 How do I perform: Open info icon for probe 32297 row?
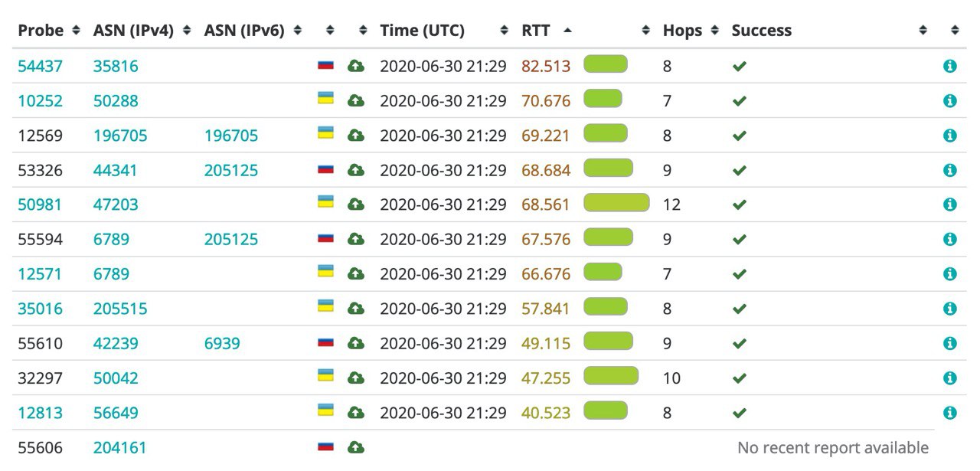950,378
